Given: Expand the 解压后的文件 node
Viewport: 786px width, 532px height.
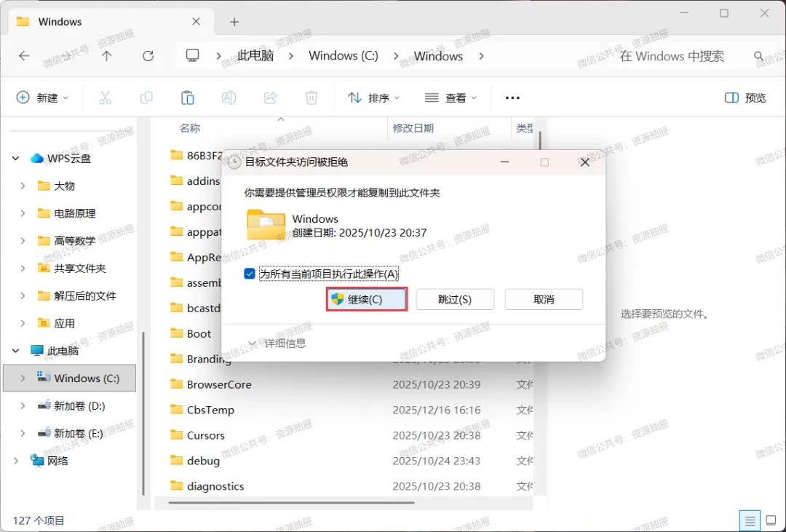Looking at the screenshot, I should (23, 295).
